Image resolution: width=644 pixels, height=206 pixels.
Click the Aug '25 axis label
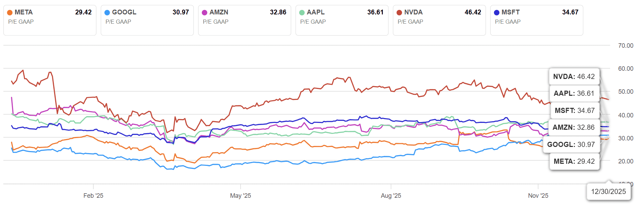[391, 196]
